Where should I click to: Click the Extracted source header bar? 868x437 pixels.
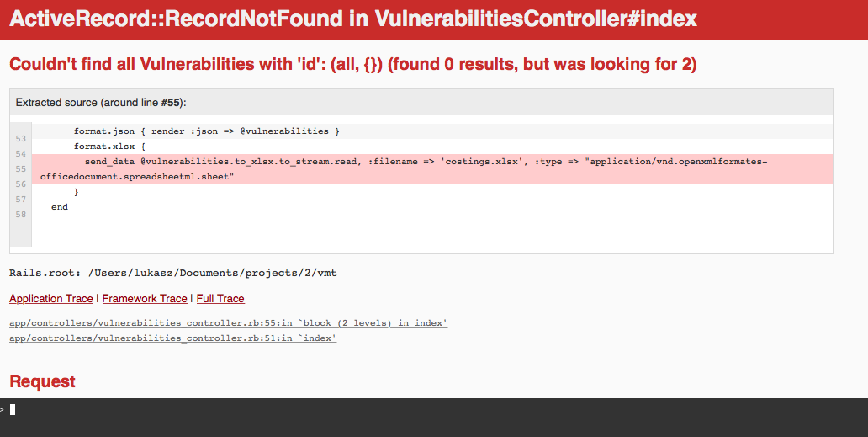[x=421, y=103]
